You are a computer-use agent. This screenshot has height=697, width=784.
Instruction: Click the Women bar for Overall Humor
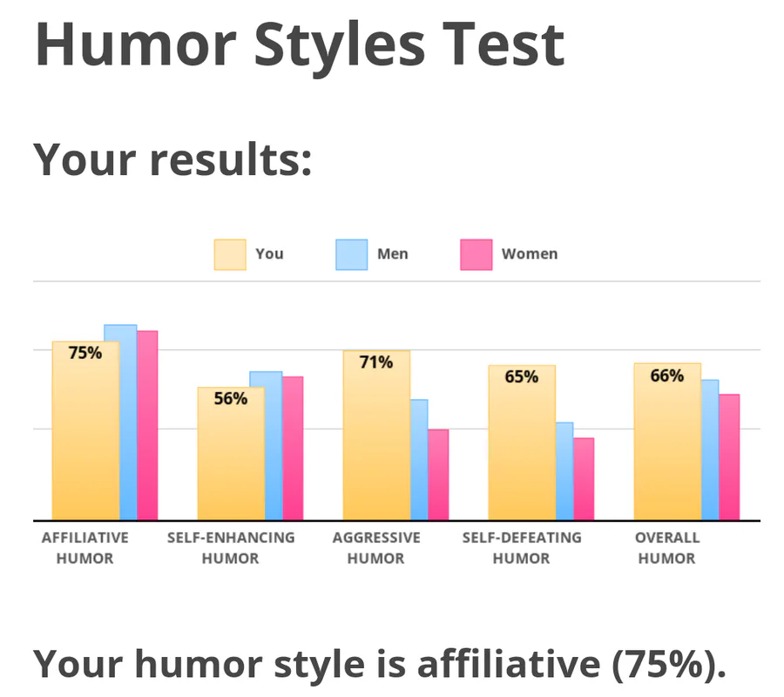pyautogui.click(x=729, y=457)
